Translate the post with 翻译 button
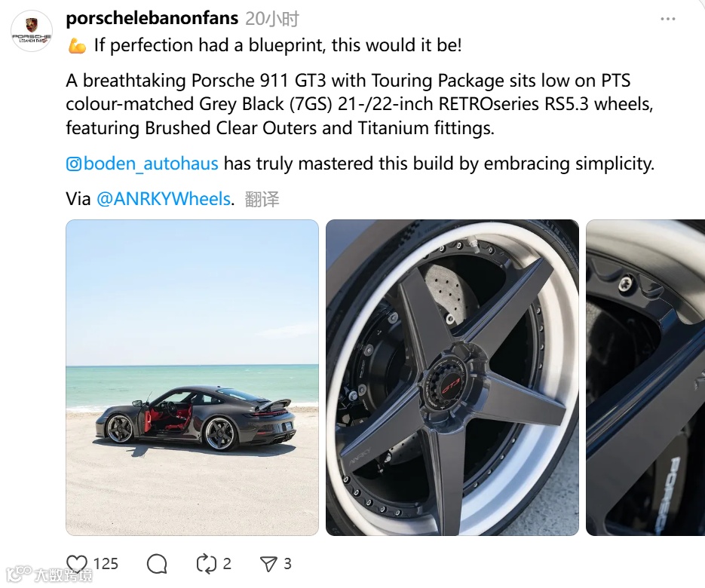 pos(262,199)
